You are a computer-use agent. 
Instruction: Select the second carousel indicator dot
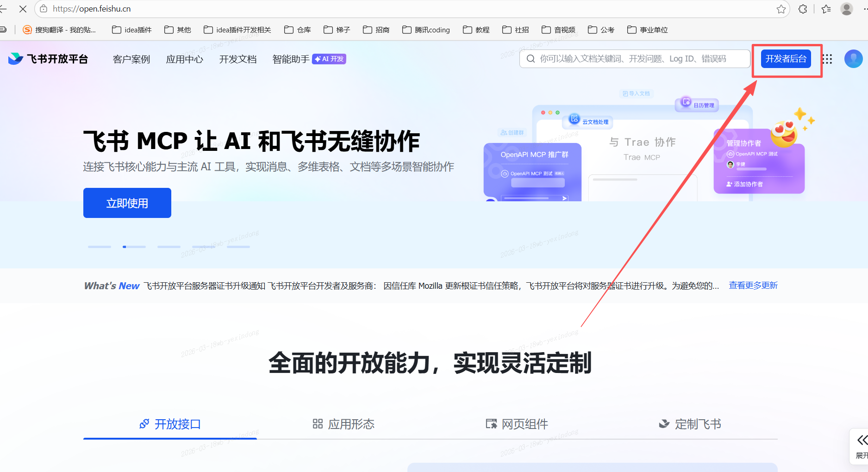pos(134,247)
